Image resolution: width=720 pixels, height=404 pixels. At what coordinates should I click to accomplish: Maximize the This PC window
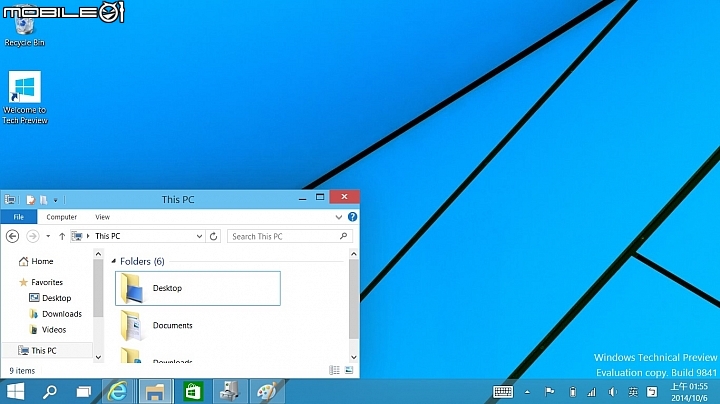pos(320,197)
